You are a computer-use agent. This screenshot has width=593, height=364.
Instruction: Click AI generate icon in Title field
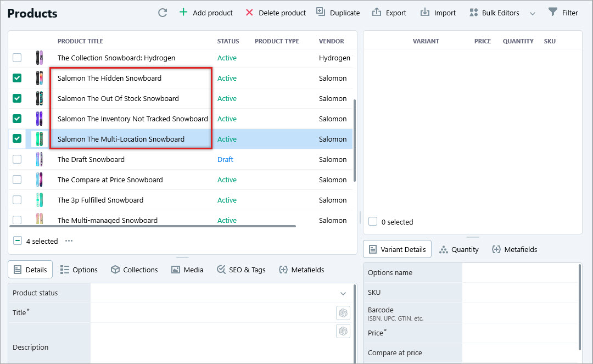point(343,312)
